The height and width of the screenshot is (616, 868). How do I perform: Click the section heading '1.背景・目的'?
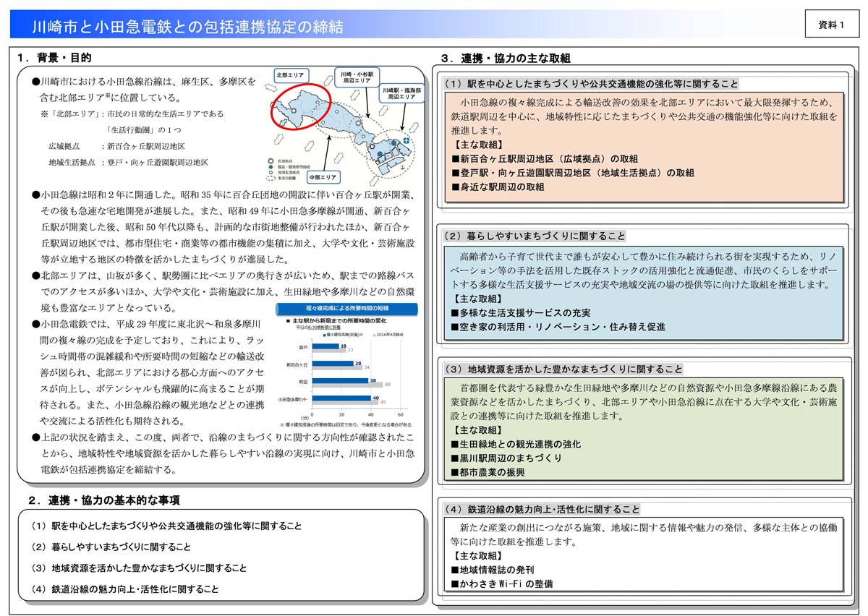pos(55,57)
